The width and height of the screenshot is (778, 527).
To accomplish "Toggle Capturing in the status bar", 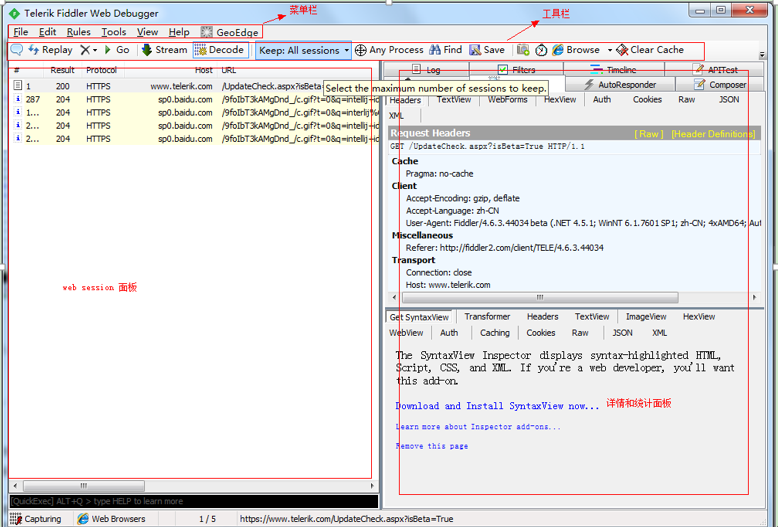I will click(36, 519).
